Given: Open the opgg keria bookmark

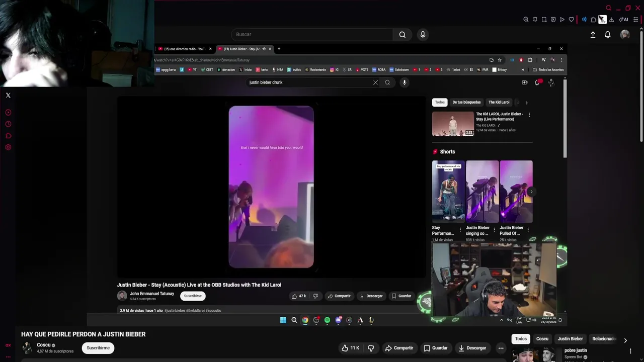Looking at the screenshot, I should [165, 70].
